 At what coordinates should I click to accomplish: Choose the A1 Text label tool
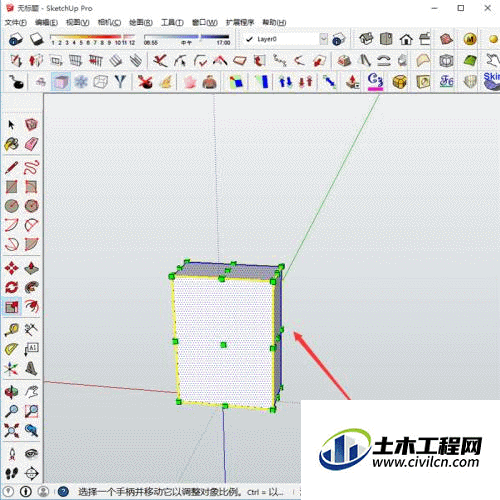coord(31,349)
